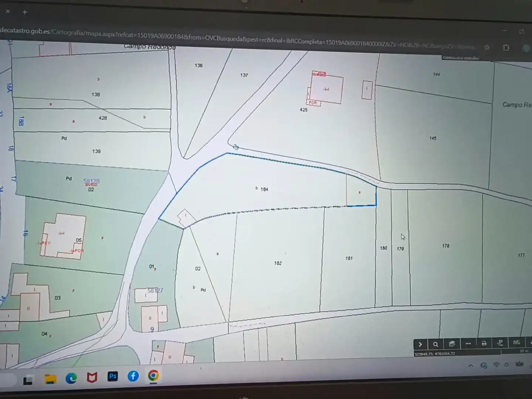532x399 pixels.
Task: Open a new browser tab
Action: (25, 12)
